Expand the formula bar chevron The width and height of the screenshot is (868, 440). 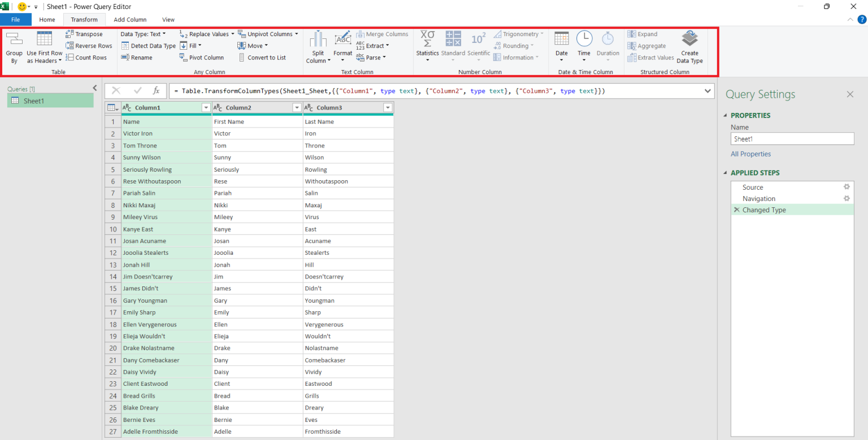pos(708,91)
